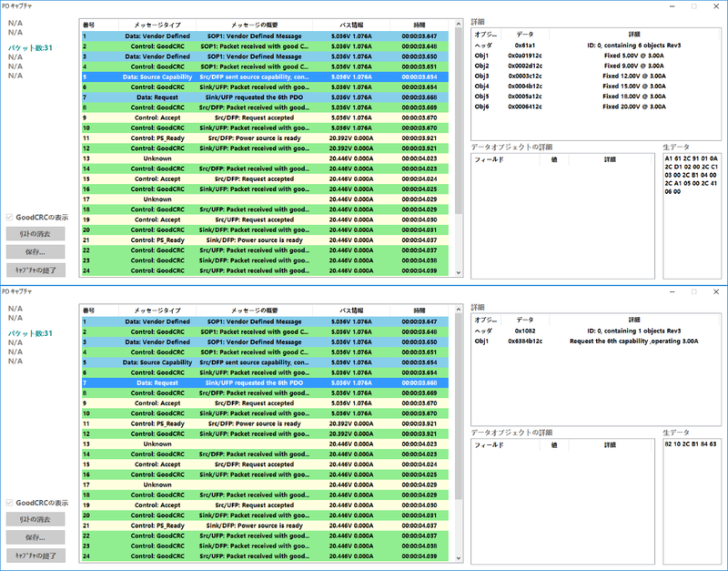Click パケット数:31 label in top window

point(30,48)
